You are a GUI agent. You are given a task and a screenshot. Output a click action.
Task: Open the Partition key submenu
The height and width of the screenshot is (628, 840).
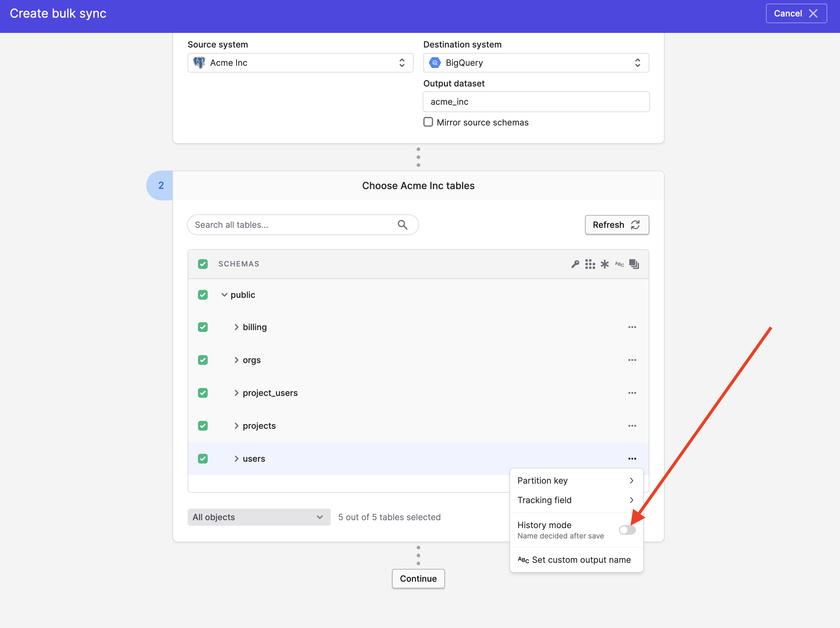pyautogui.click(x=576, y=481)
